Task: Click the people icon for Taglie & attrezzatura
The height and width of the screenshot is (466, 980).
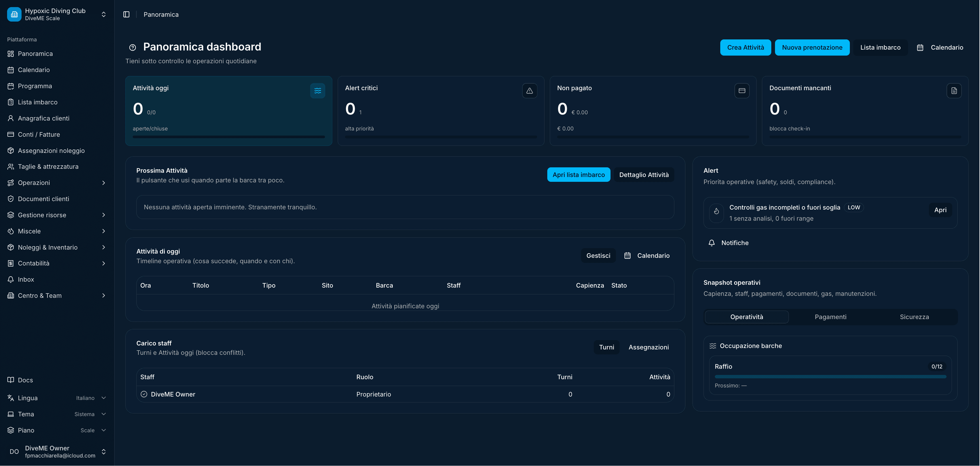Action: (x=11, y=166)
